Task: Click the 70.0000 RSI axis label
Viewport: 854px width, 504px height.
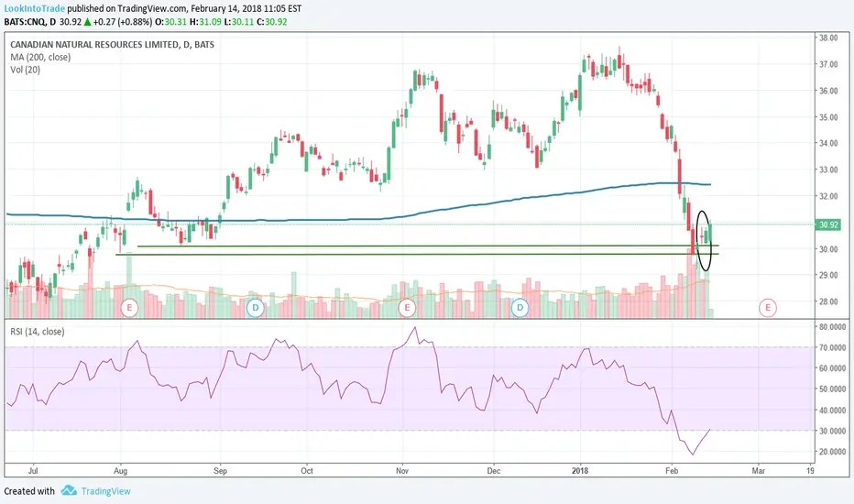Action: [x=832, y=347]
